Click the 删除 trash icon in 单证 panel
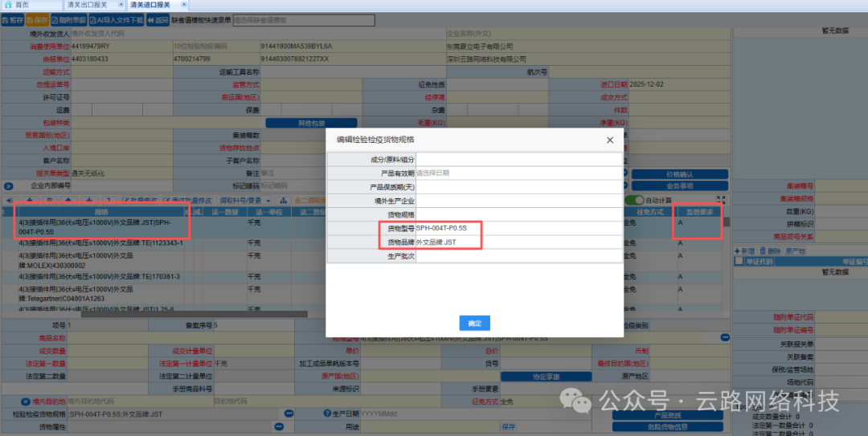Viewport: 868px width, 436px height. click(x=770, y=251)
